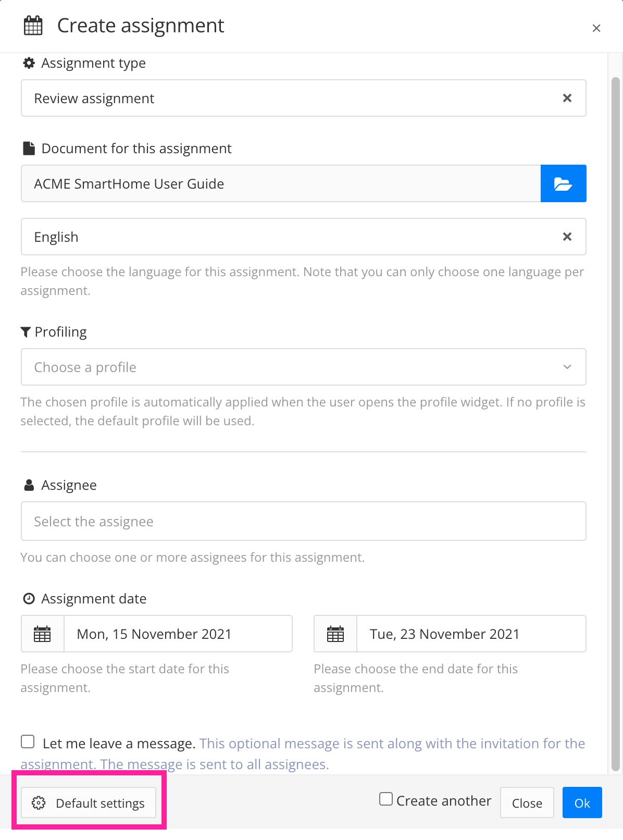
Task: Click the Assignment type gear icon
Action: (29, 63)
